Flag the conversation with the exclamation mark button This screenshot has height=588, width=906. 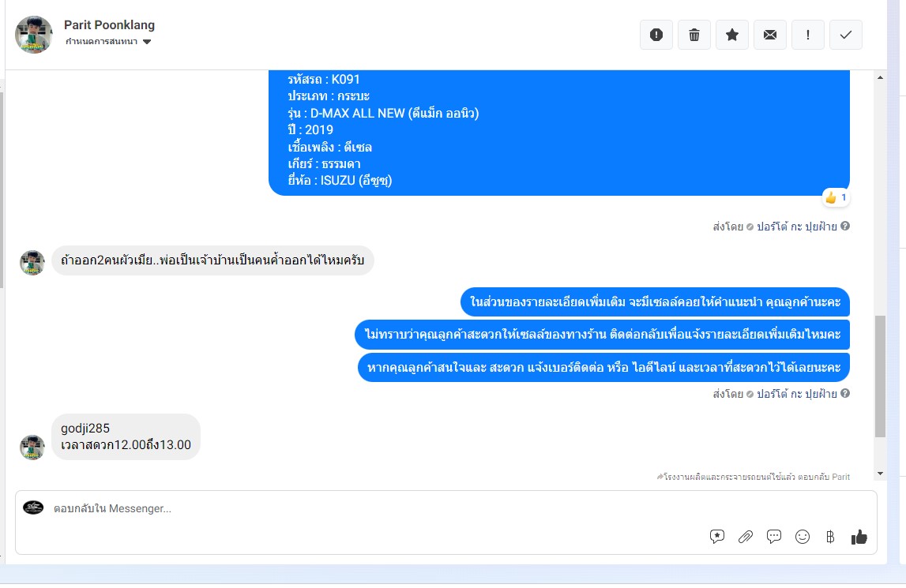click(808, 35)
